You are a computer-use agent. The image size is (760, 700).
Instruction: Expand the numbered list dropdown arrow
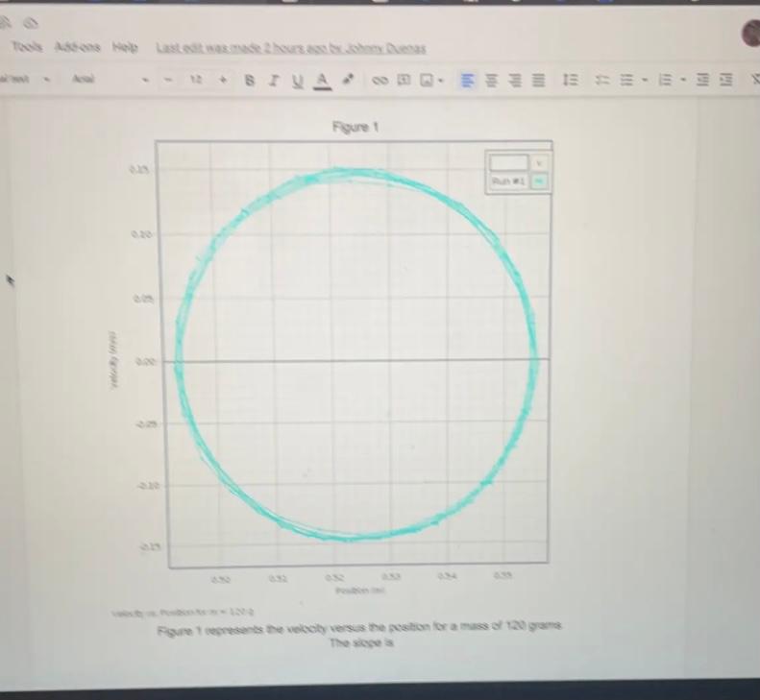[x=683, y=80]
